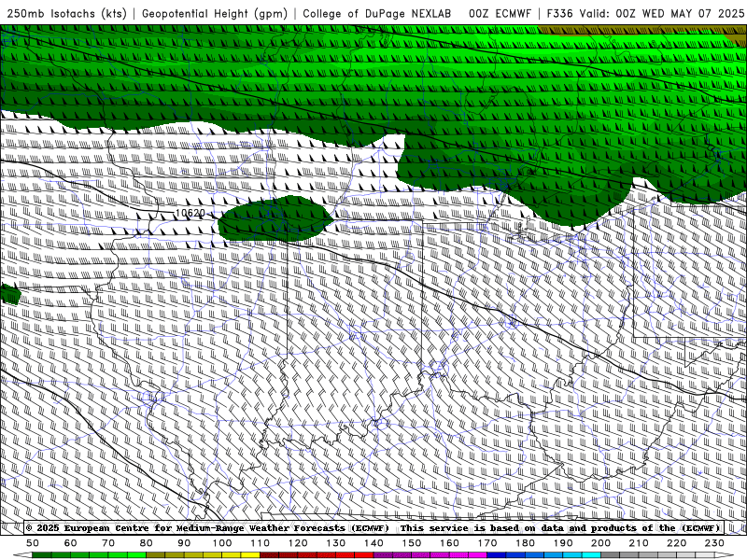Click 'College of DuPage NEXLAB' in the header
Screen dimensions: 747x560
[x=377, y=13]
